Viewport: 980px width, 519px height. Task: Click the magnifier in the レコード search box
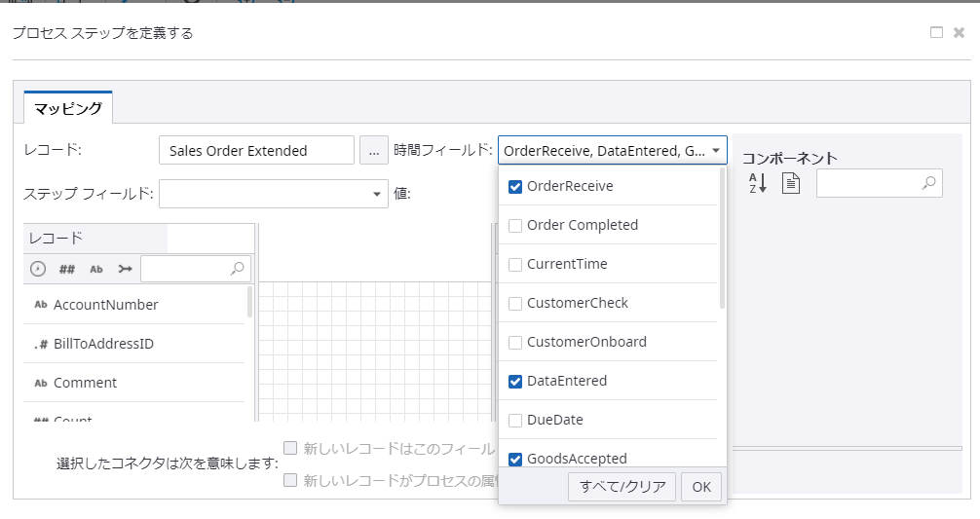[238, 269]
